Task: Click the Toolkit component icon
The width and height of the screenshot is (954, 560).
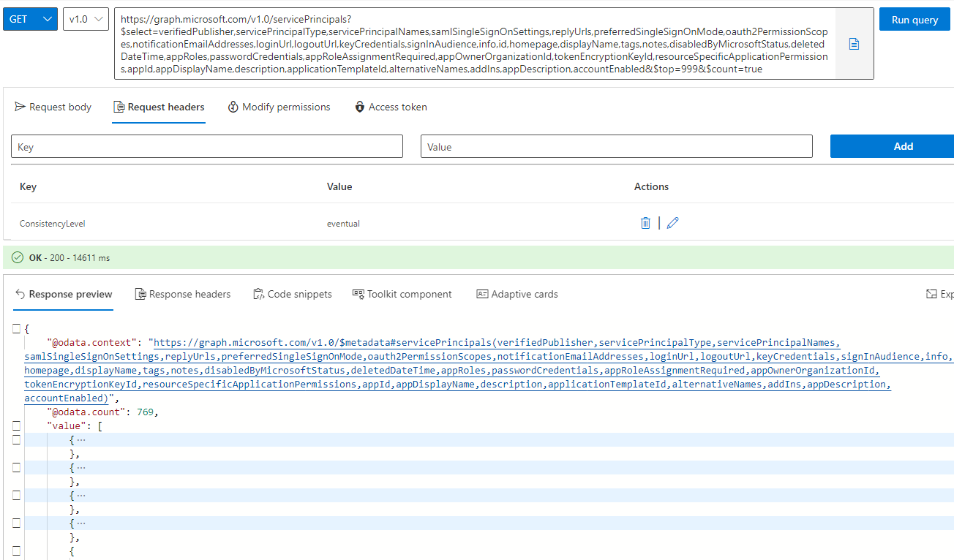Action: pyautogui.click(x=358, y=294)
